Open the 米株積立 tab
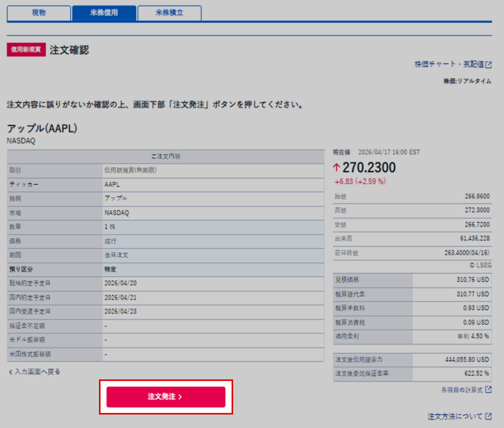This screenshot has height=428, width=504. [x=169, y=13]
